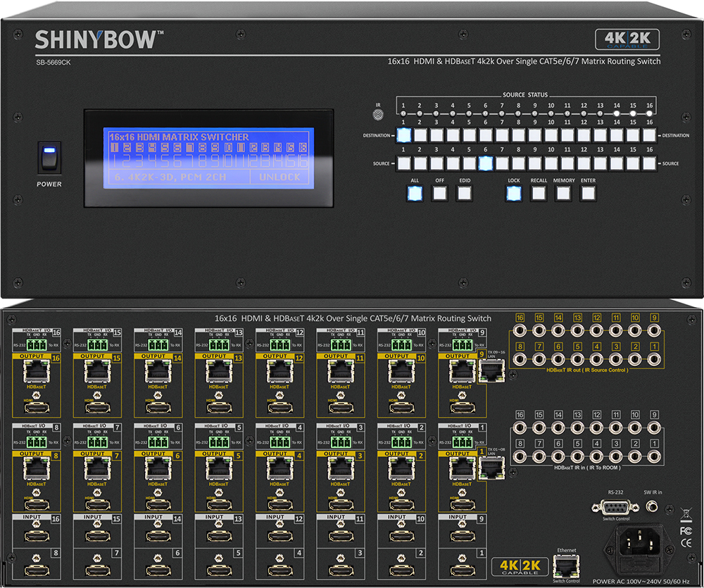Image resolution: width=704 pixels, height=588 pixels.
Task: Click the Input 1 HDMI port
Action: coord(463,570)
